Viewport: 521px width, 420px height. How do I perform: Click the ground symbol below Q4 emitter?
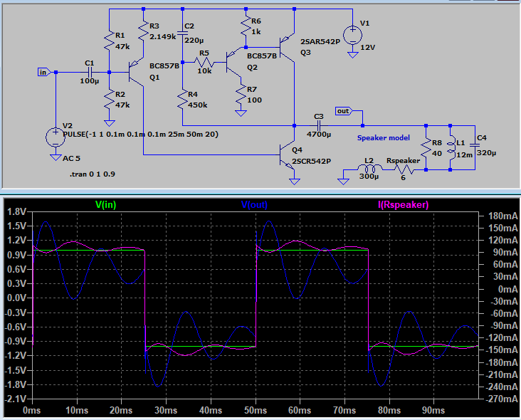(x=295, y=181)
